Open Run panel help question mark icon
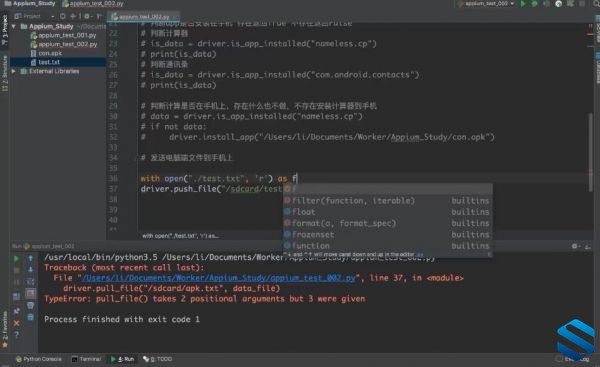Image resolution: width=600 pixels, height=367 pixels. click(x=16, y=335)
